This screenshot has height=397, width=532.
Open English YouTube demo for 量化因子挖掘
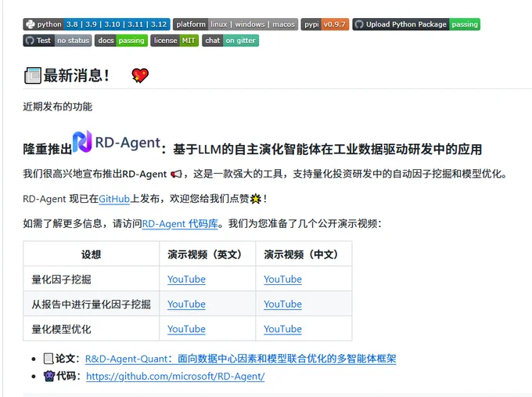pos(186,280)
